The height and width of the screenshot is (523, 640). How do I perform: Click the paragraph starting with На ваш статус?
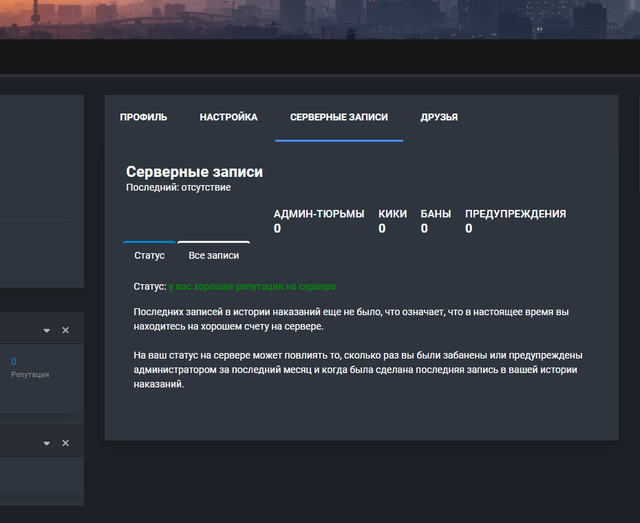[358, 370]
